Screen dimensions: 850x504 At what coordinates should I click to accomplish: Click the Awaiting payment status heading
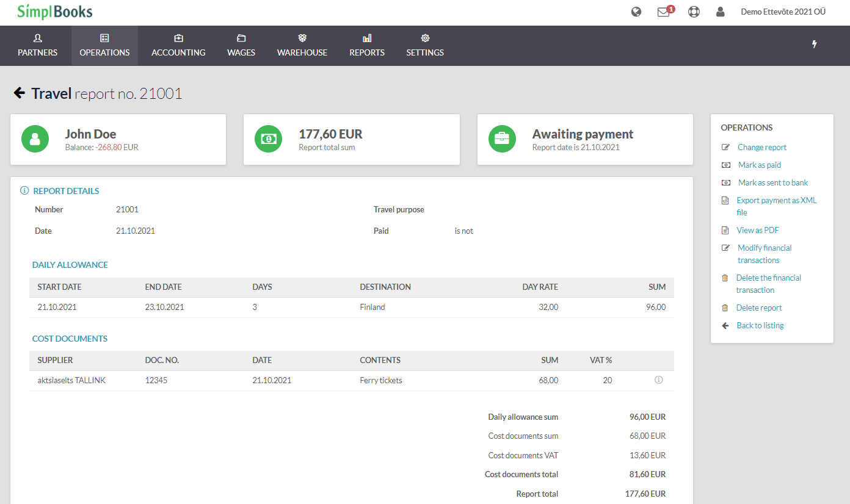[x=583, y=134]
